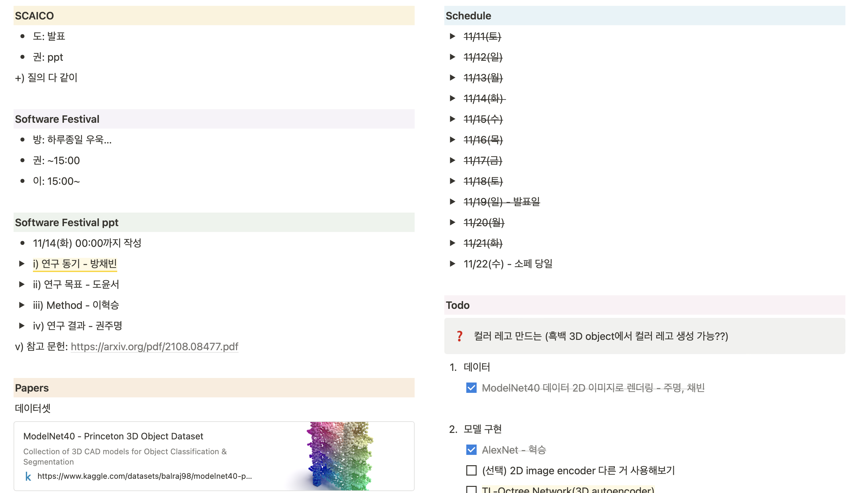Uncheck the AlexNet task checkbox
Image resolution: width=868 pixels, height=493 pixels.
tap(471, 450)
